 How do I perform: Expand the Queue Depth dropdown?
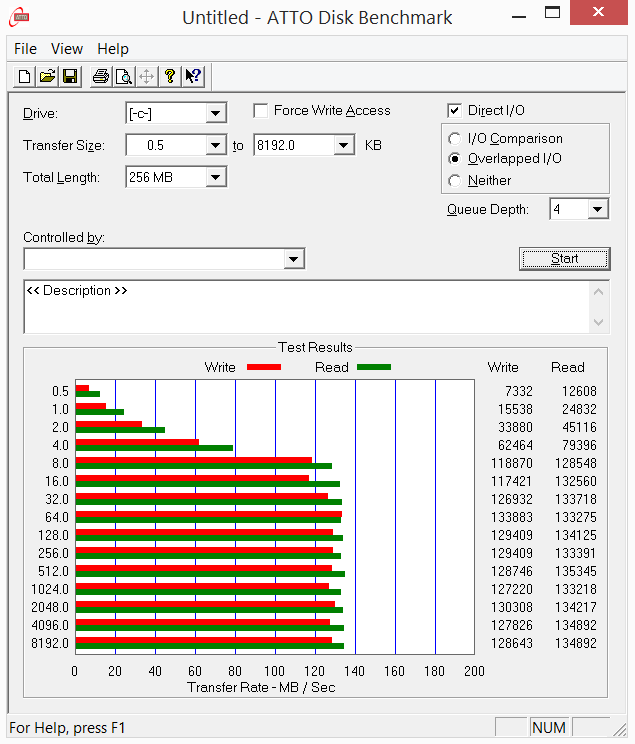click(598, 209)
